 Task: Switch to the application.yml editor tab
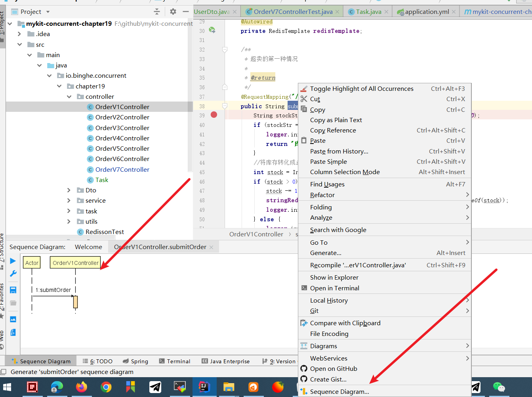pyautogui.click(x=427, y=12)
